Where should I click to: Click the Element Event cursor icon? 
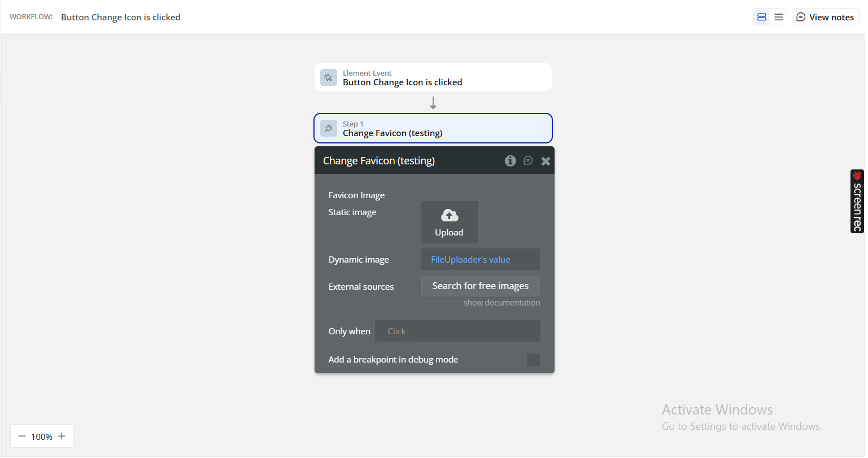coord(329,77)
